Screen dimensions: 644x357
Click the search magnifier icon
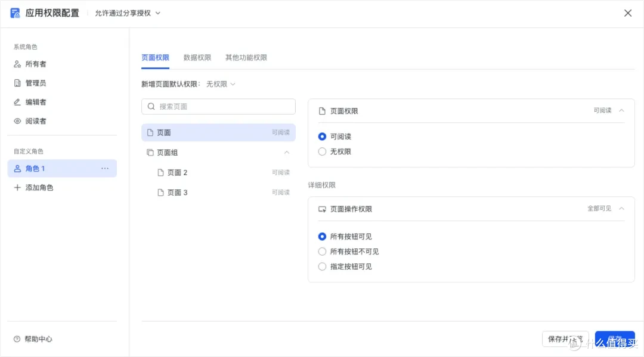tap(151, 106)
